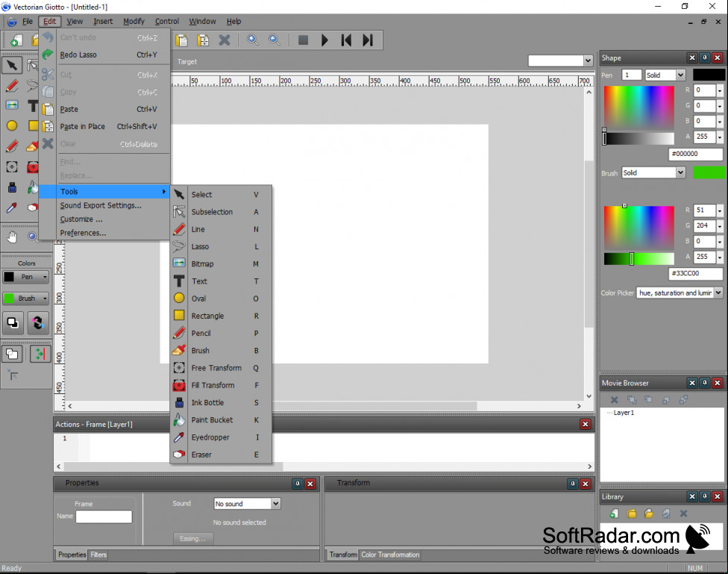Open Sound Export Settings dialog

104,205
